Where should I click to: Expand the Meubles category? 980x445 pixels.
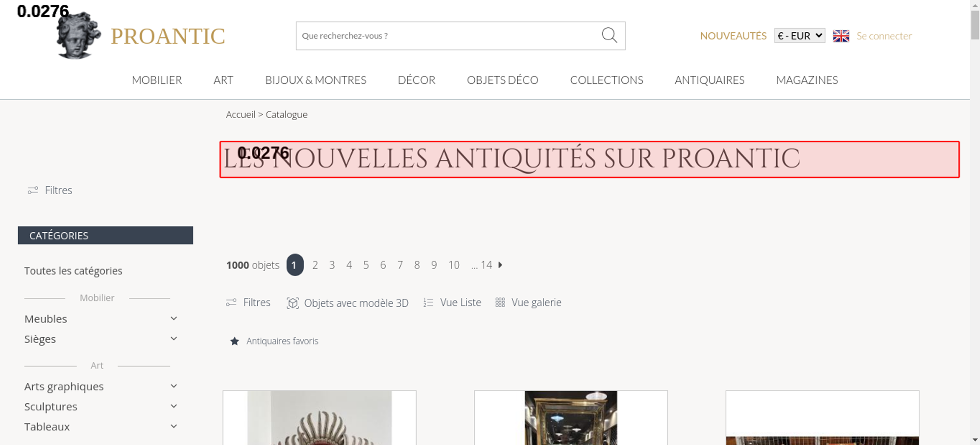pos(173,319)
